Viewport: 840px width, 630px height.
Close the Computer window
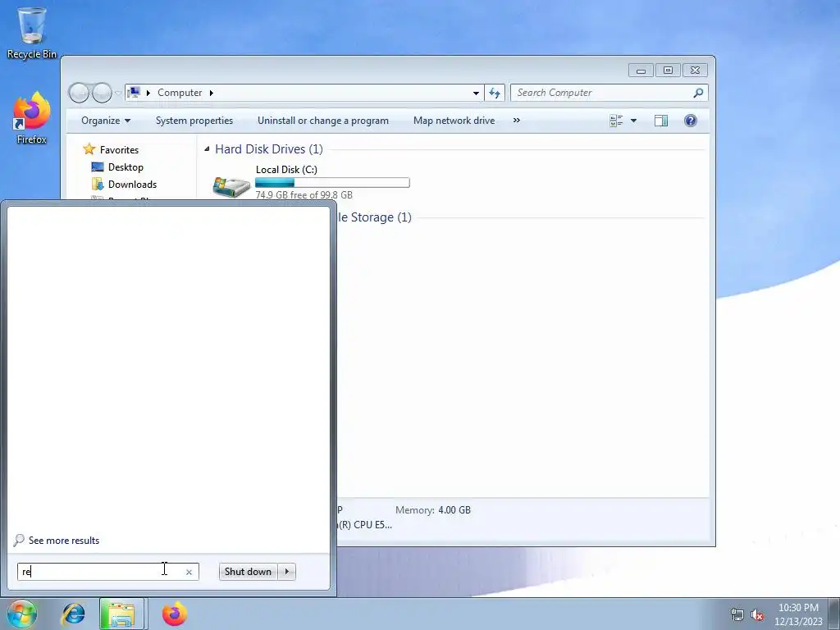(x=695, y=71)
